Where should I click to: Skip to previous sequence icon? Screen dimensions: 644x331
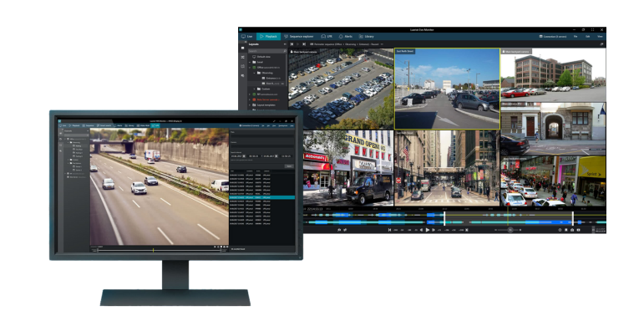coord(292,44)
